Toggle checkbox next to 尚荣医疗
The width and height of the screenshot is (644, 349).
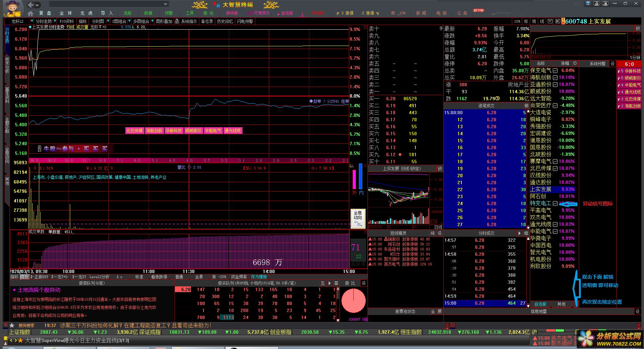[555, 106]
